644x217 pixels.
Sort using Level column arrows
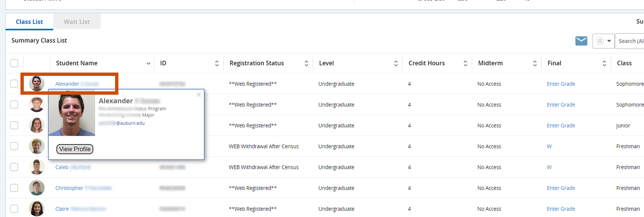click(x=396, y=63)
